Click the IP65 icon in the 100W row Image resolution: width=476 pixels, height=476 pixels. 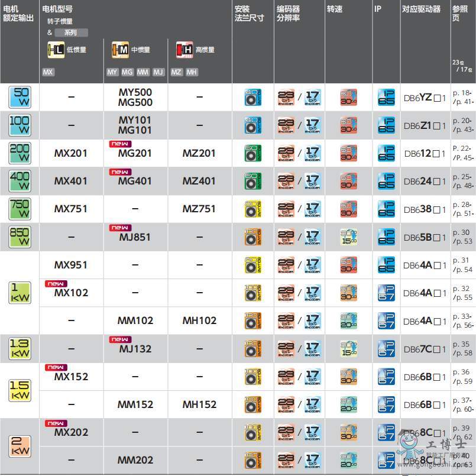(386, 125)
